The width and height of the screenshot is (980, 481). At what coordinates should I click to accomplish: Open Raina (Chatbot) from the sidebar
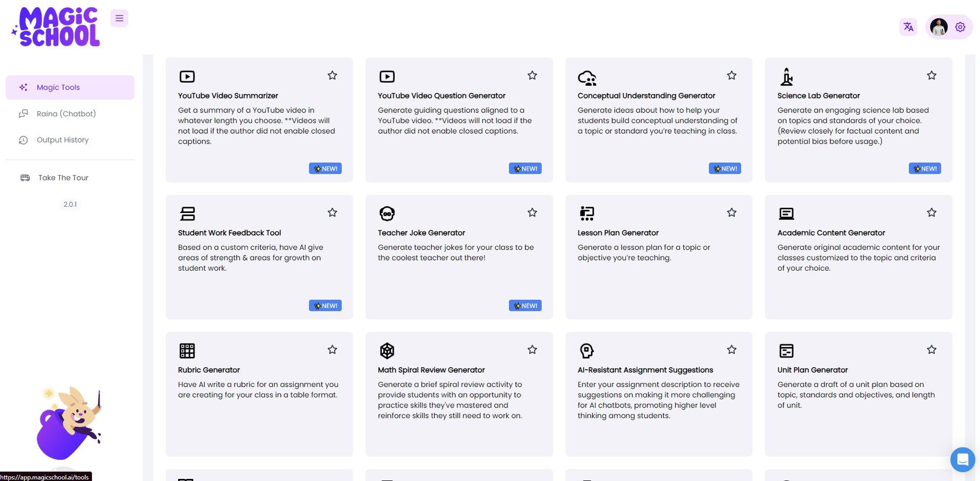(66, 114)
